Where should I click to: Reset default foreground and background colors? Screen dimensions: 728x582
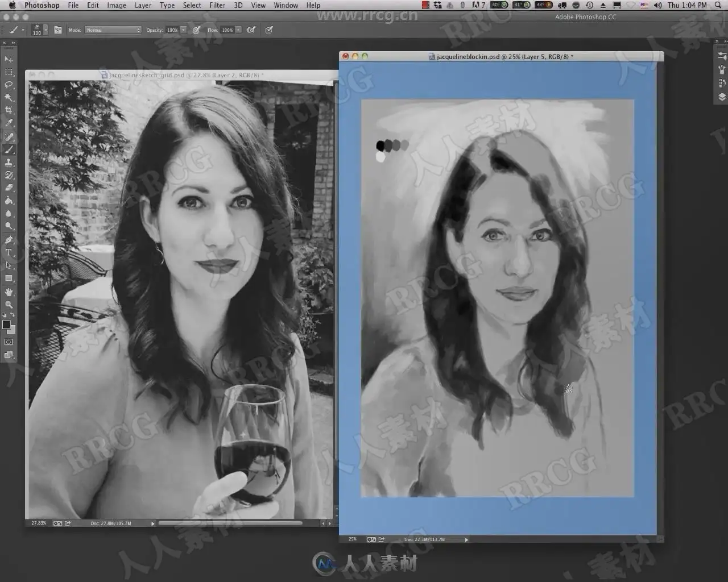click(x=5, y=315)
